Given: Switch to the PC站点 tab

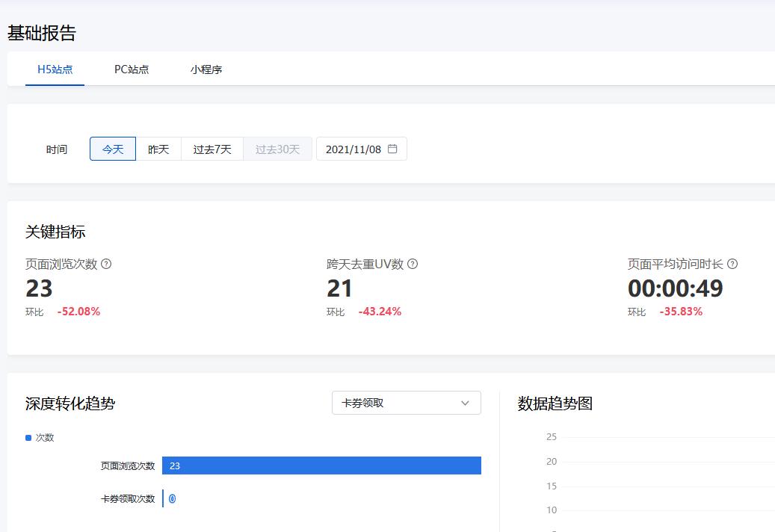Looking at the screenshot, I should pyautogui.click(x=132, y=69).
